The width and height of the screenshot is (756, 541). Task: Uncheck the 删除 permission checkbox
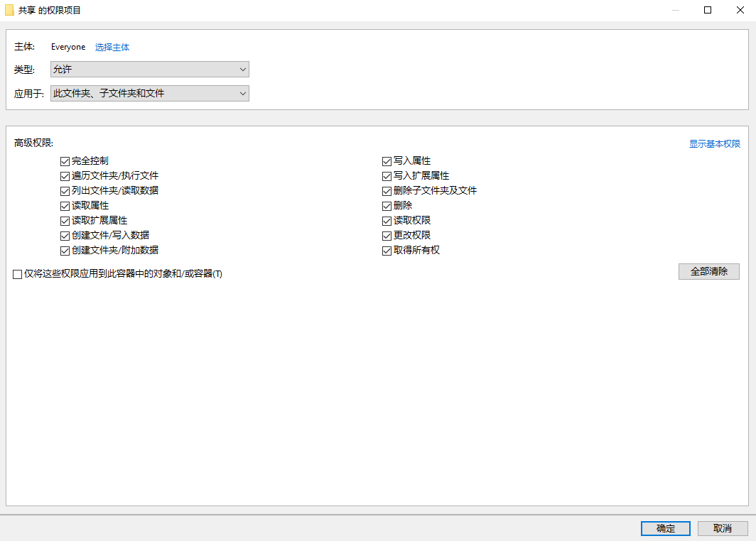click(387, 206)
